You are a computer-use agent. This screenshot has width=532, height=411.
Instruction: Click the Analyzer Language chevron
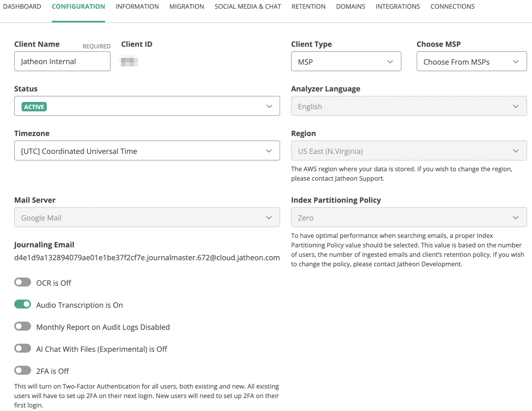point(516,106)
